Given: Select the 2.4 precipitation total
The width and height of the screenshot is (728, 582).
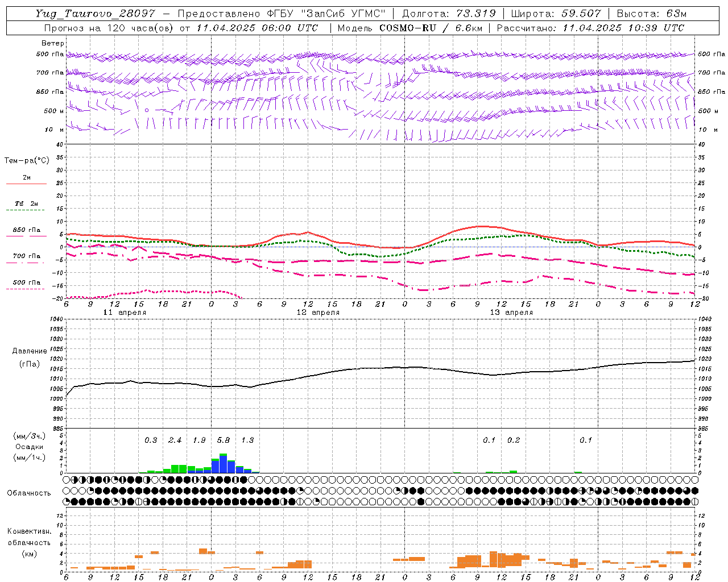Looking at the screenshot, I should (x=175, y=440).
